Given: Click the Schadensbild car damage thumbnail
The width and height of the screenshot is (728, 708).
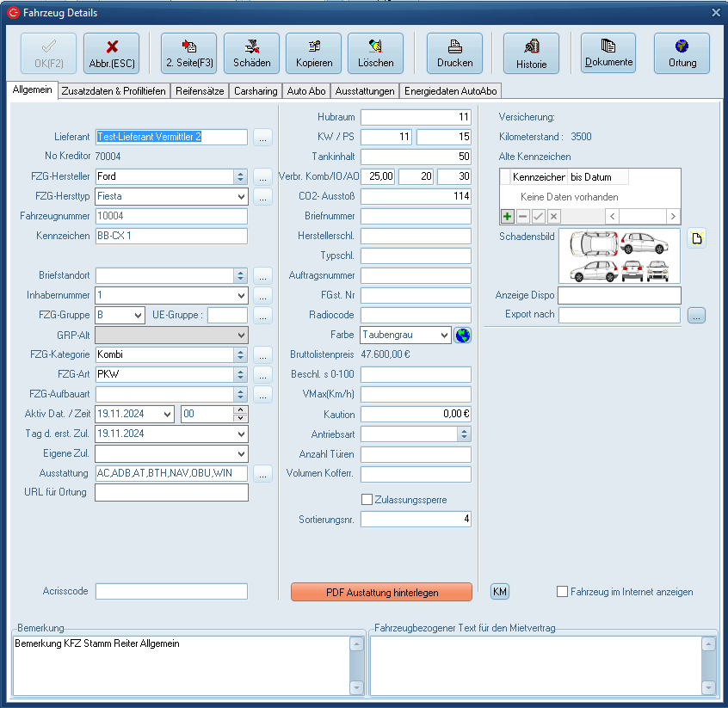Looking at the screenshot, I should [620, 255].
